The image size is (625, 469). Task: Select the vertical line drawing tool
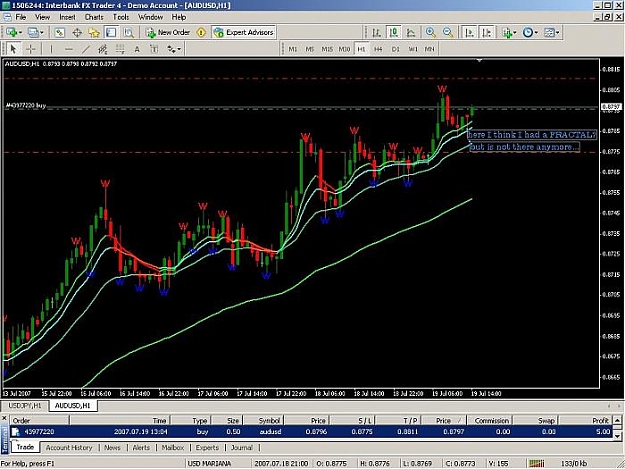51,49
